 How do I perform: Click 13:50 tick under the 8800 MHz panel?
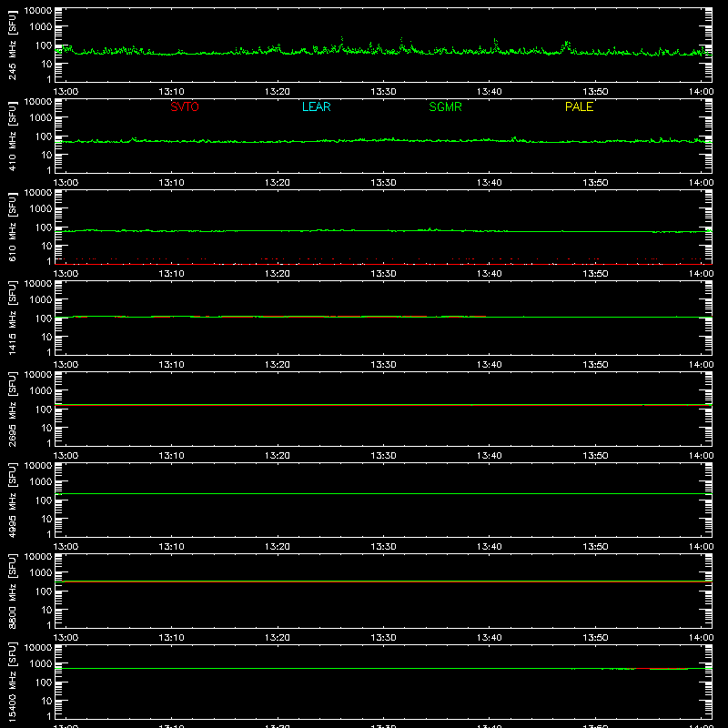[x=595, y=638]
